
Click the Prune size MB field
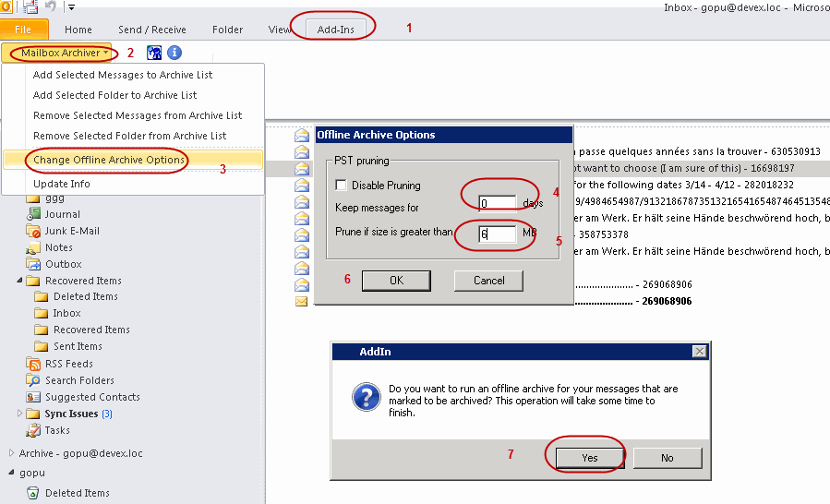497,234
